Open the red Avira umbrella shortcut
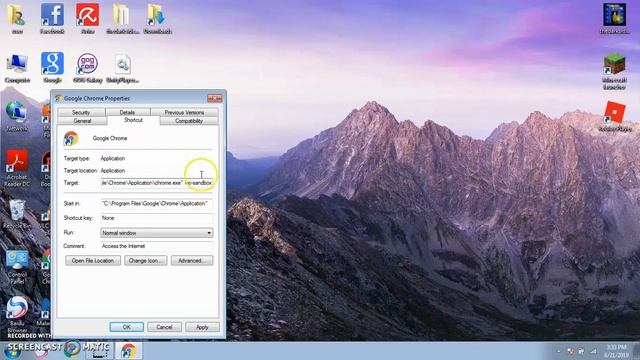The width and height of the screenshot is (640, 360). click(x=87, y=18)
